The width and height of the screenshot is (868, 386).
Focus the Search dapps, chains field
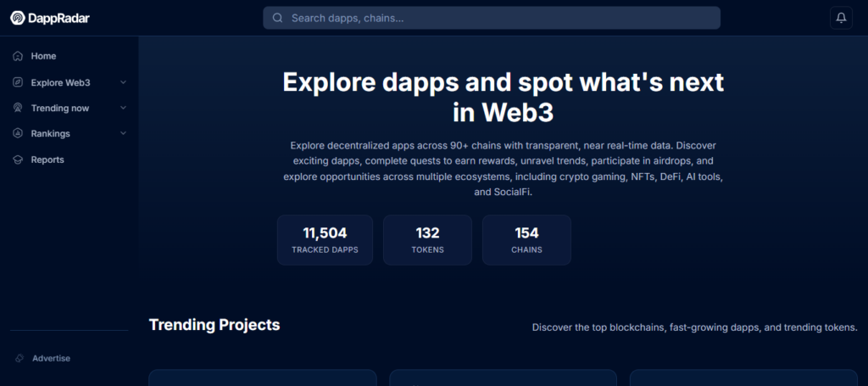click(x=492, y=18)
